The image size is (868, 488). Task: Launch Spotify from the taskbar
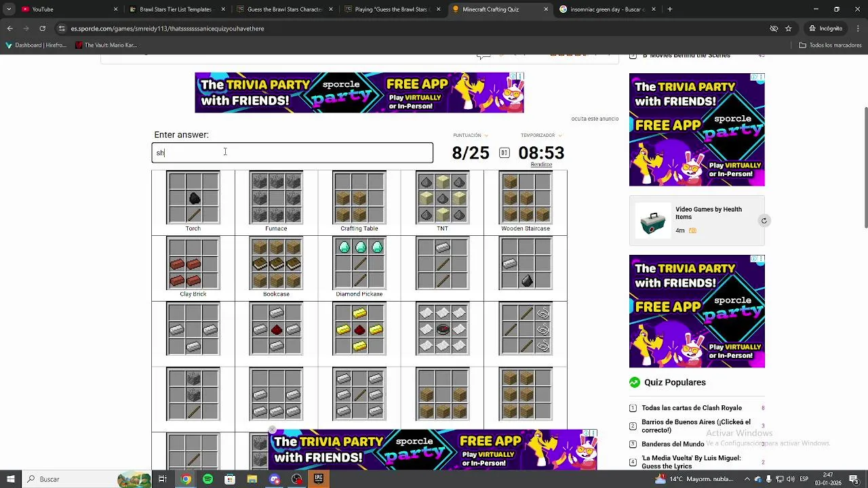coord(208,479)
